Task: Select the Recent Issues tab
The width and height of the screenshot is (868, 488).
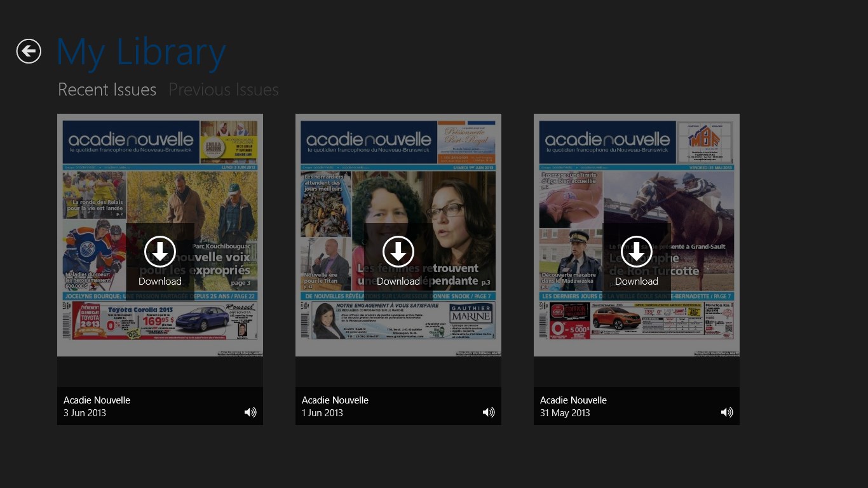Action: (x=107, y=90)
